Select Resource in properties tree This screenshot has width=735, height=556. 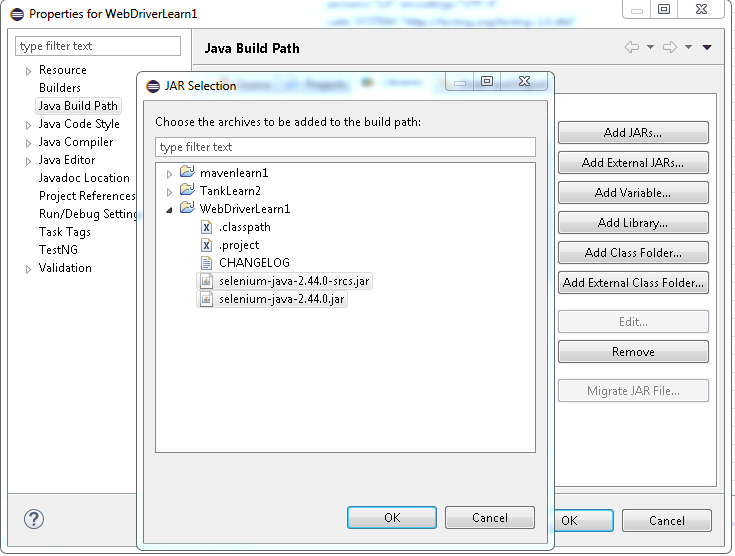point(63,70)
